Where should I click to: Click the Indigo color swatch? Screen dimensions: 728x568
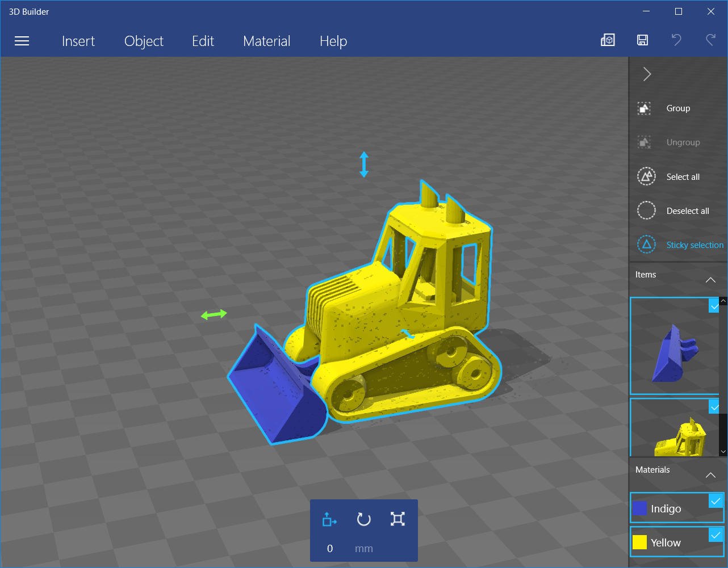pyautogui.click(x=639, y=508)
